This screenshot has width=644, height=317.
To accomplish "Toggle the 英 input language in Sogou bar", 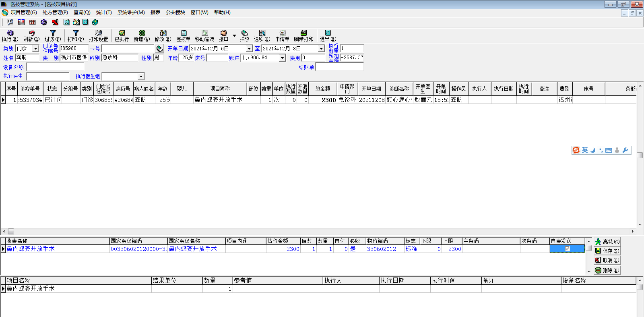I will click(x=585, y=150).
